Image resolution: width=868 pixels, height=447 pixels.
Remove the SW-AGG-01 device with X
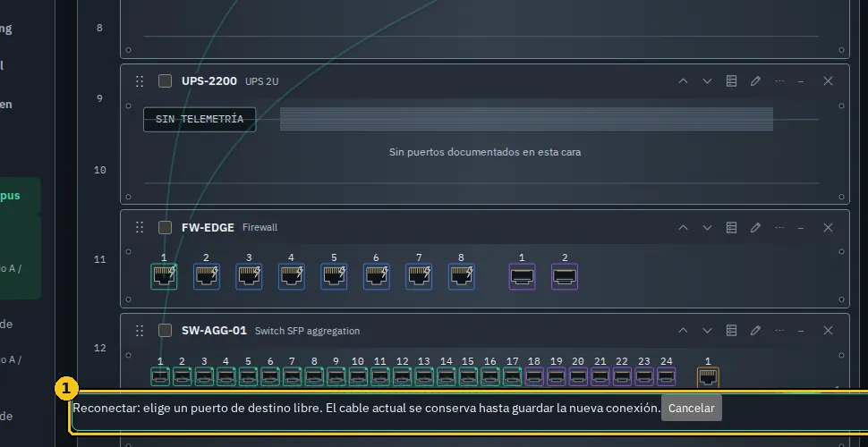point(828,331)
